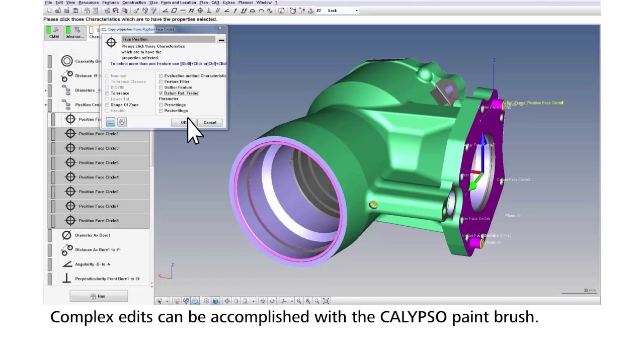The width and height of the screenshot is (644, 362).
Task: Open the Construction menu
Action: pyautogui.click(x=134, y=3)
